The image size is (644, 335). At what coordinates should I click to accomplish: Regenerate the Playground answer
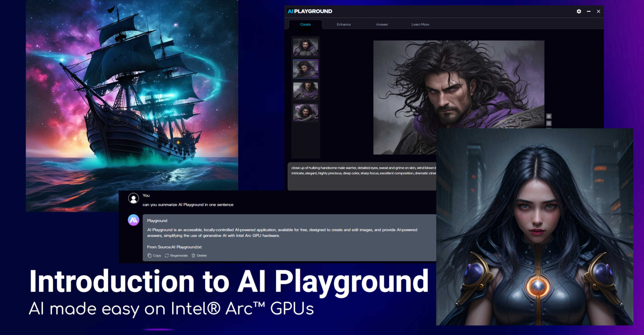(176, 255)
